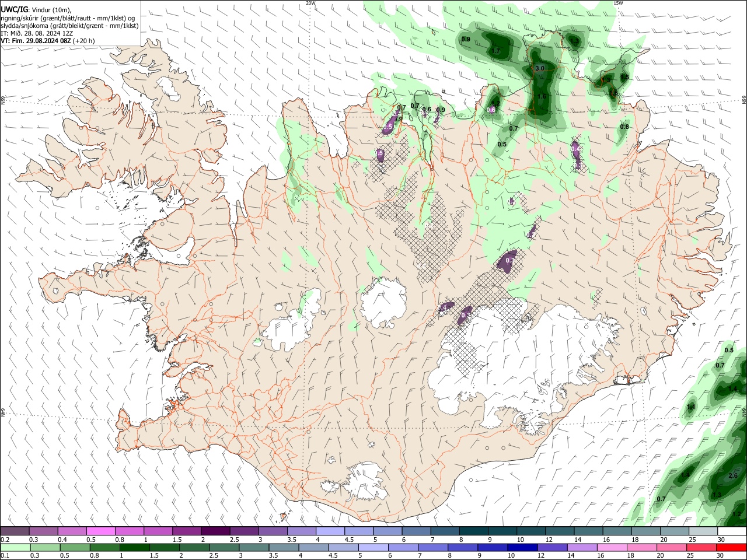Select the deep blue 10 swatch in the rain legend
The image size is (747, 560).
pyautogui.click(x=522, y=547)
